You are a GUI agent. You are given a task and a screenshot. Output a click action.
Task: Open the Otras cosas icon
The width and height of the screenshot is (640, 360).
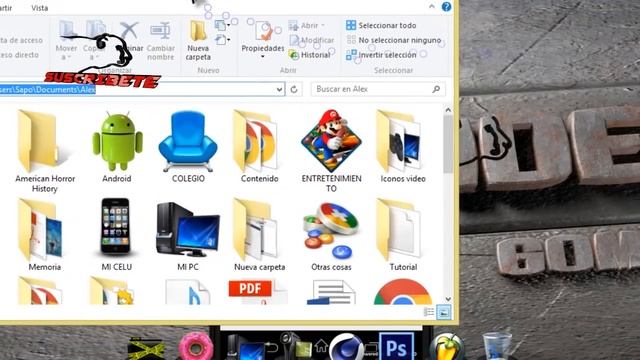(331, 236)
